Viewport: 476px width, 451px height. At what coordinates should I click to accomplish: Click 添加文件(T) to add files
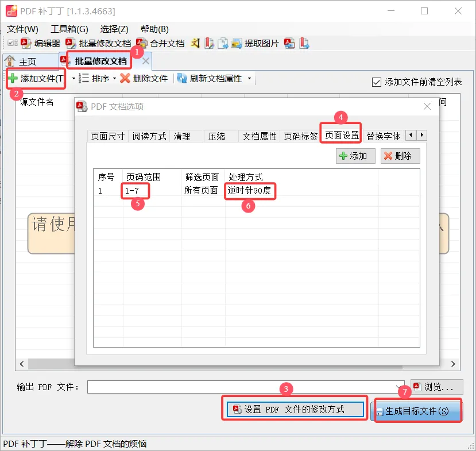click(36, 79)
